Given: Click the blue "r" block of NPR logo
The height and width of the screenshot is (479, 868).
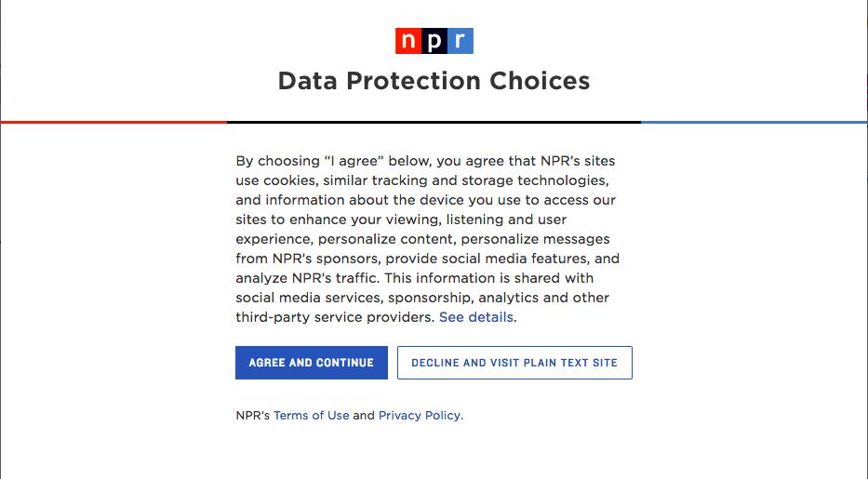Looking at the screenshot, I should point(460,41).
